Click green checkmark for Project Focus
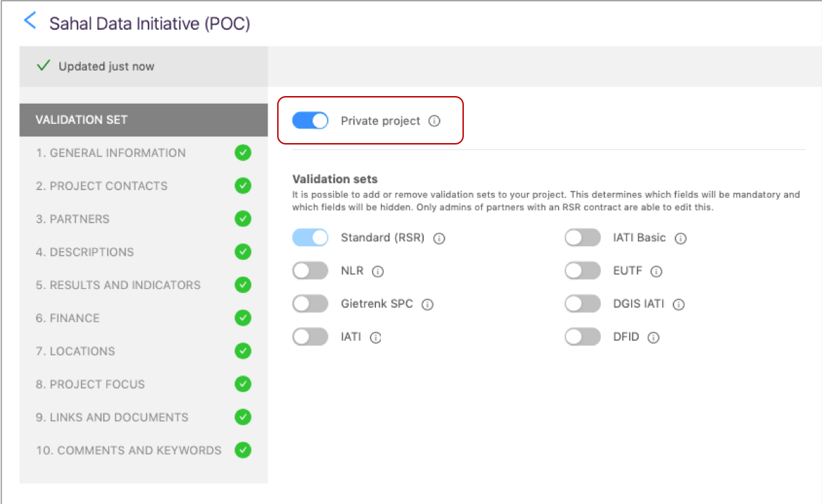This screenshot has width=822, height=504. click(243, 384)
